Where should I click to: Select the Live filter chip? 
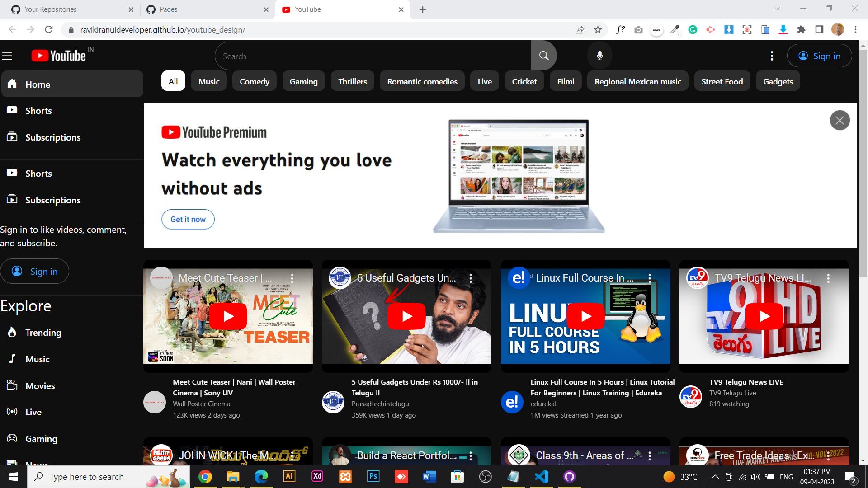point(485,81)
